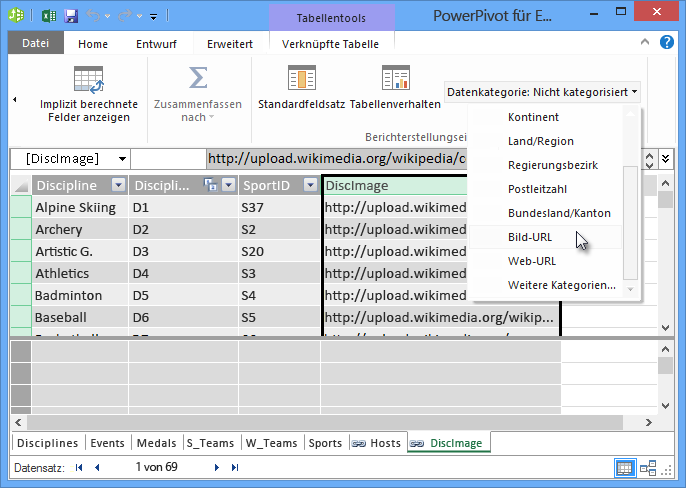686x488 pixels.
Task: Switch to Excel workbook icon
Action: tap(49, 16)
